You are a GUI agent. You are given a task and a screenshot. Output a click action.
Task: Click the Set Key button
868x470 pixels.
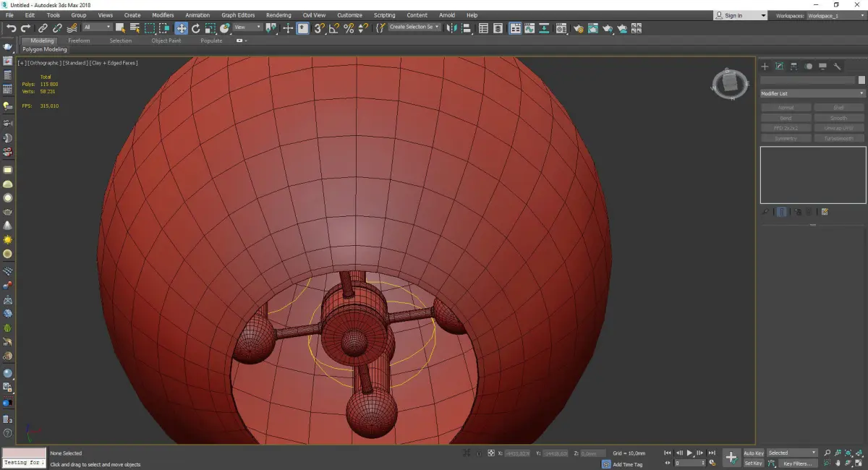pos(754,463)
